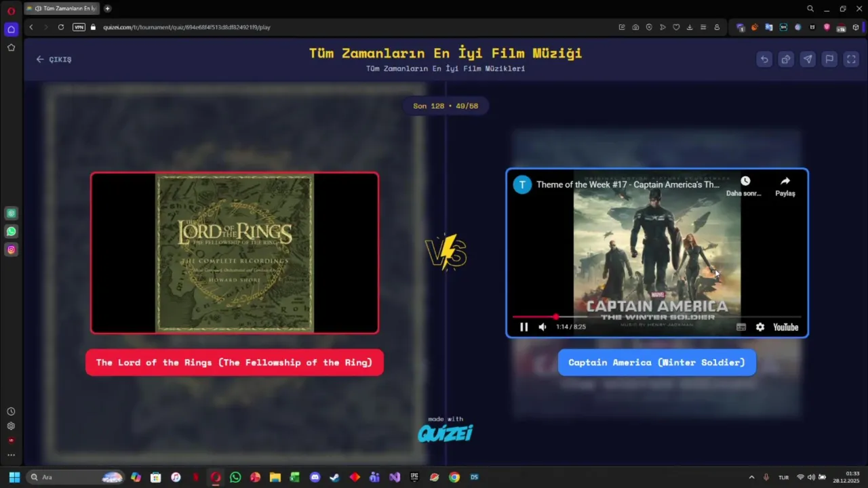Open sidebar settings gear in Opera

point(11,426)
